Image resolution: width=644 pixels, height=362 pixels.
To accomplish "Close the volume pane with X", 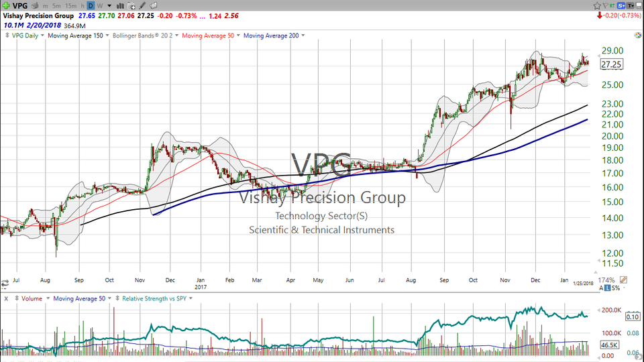I will click(x=6, y=299).
